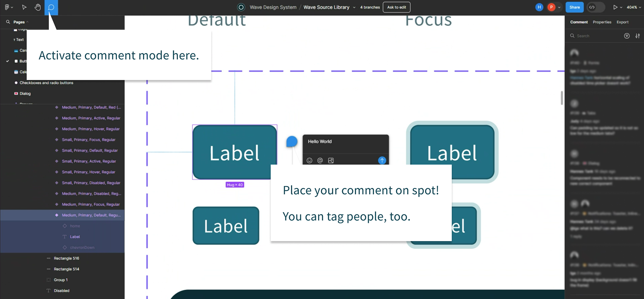Click the red P user avatar
This screenshot has width=644, height=299.
(551, 7)
